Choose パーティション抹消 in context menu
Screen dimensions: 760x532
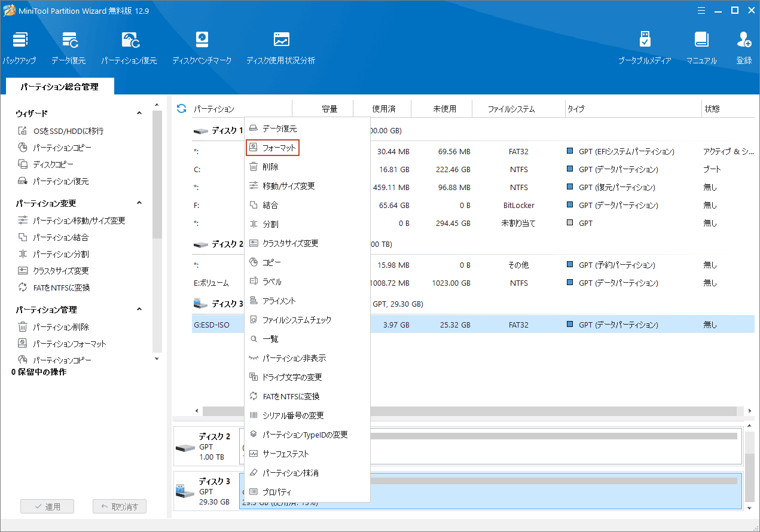pos(307,473)
